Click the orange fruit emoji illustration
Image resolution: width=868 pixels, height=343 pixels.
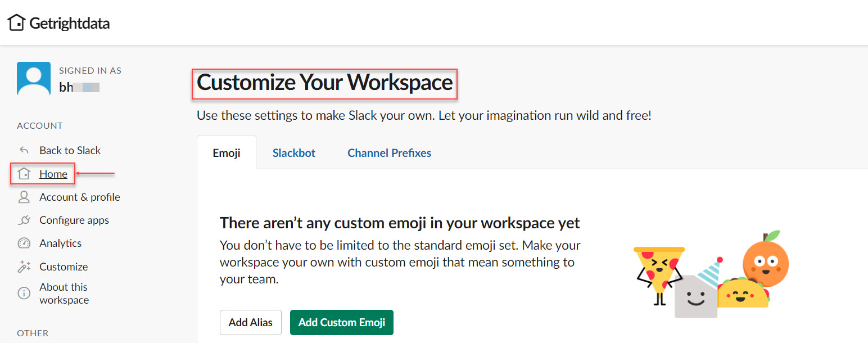(765, 259)
